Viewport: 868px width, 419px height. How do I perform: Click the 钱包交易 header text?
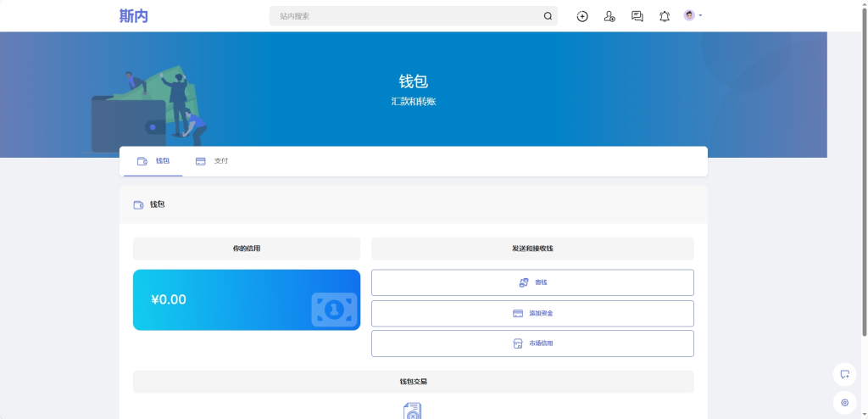pos(413,382)
